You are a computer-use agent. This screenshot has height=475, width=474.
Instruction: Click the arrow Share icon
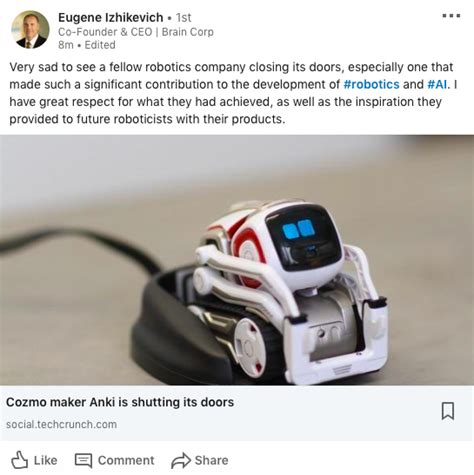[x=181, y=460]
